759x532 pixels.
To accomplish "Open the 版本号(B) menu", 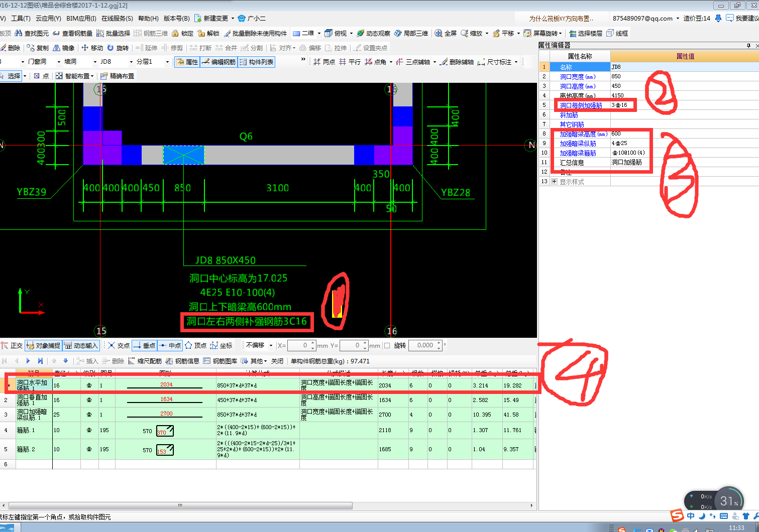I will (177, 18).
